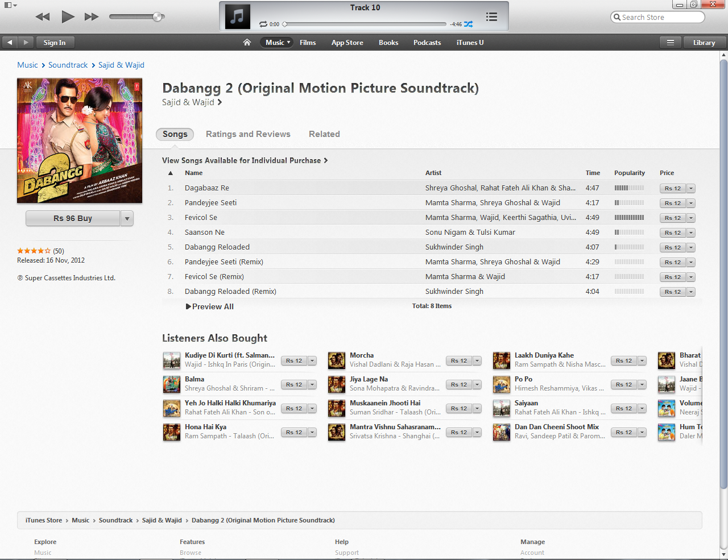Open artist Sajid & Wajid link under title
Image resolution: width=728 pixels, height=560 pixels.
click(x=192, y=102)
